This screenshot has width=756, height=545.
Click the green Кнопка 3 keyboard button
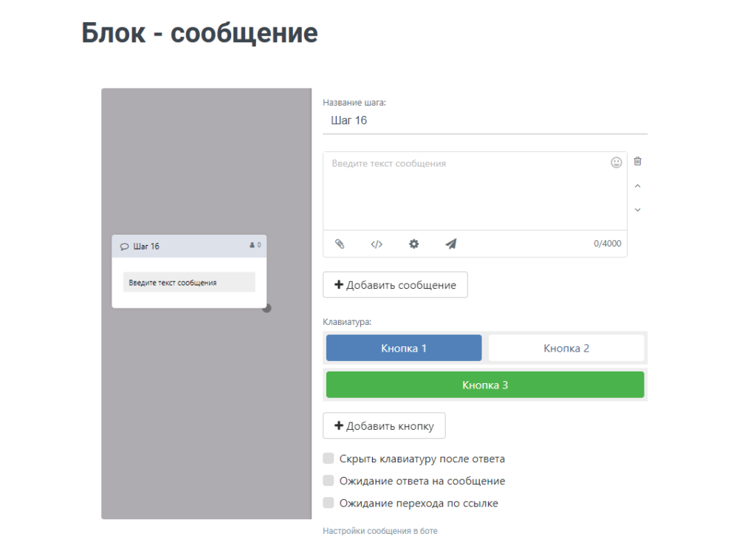pyautogui.click(x=485, y=385)
